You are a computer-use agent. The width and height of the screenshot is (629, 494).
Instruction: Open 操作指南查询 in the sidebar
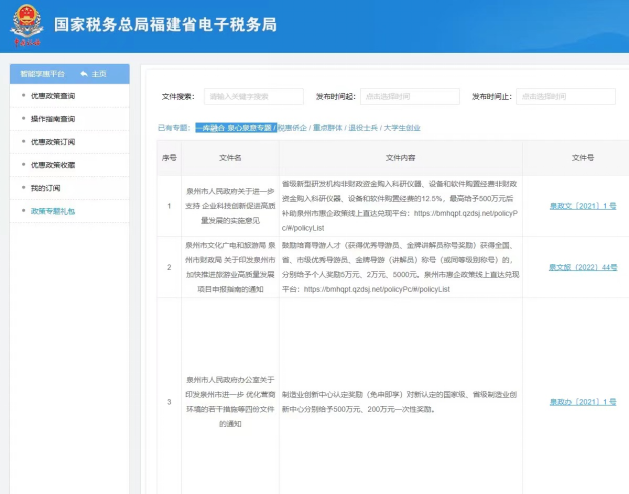53,119
